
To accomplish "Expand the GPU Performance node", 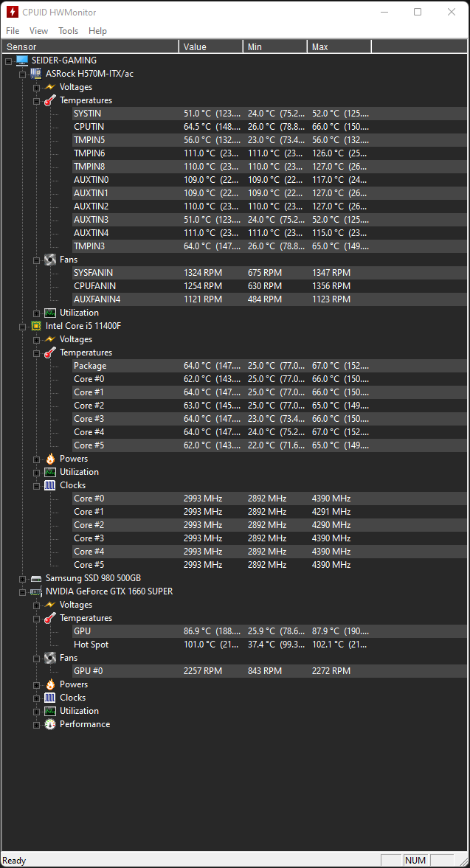I will 36,724.
